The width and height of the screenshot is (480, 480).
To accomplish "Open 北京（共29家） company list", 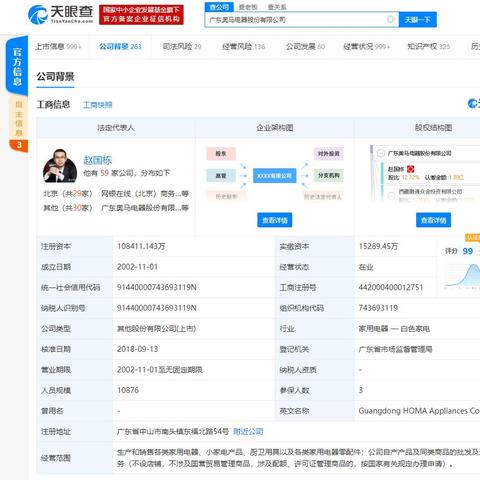I will [x=68, y=194].
